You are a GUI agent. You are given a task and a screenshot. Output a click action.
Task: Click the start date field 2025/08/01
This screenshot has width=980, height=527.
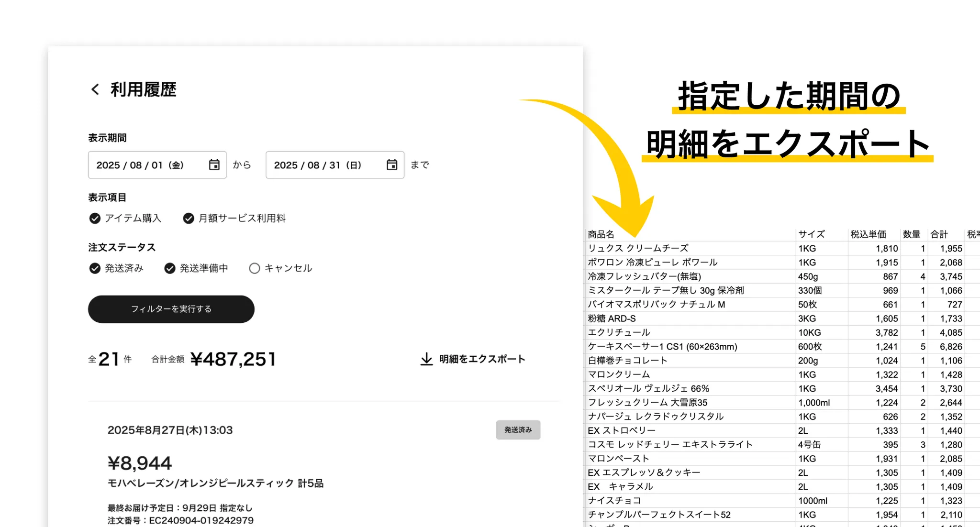tap(144, 165)
